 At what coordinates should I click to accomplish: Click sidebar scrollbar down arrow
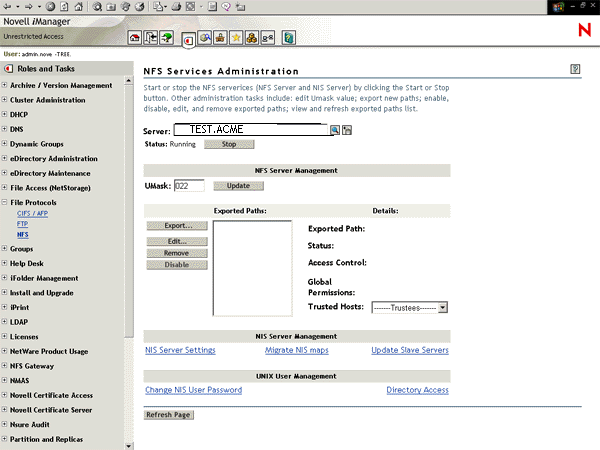point(129,446)
